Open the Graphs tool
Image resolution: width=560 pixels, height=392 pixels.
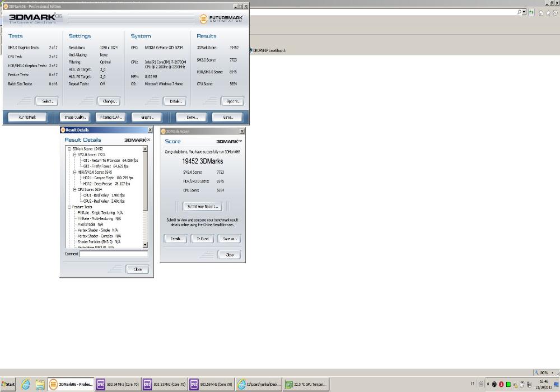[x=147, y=117]
